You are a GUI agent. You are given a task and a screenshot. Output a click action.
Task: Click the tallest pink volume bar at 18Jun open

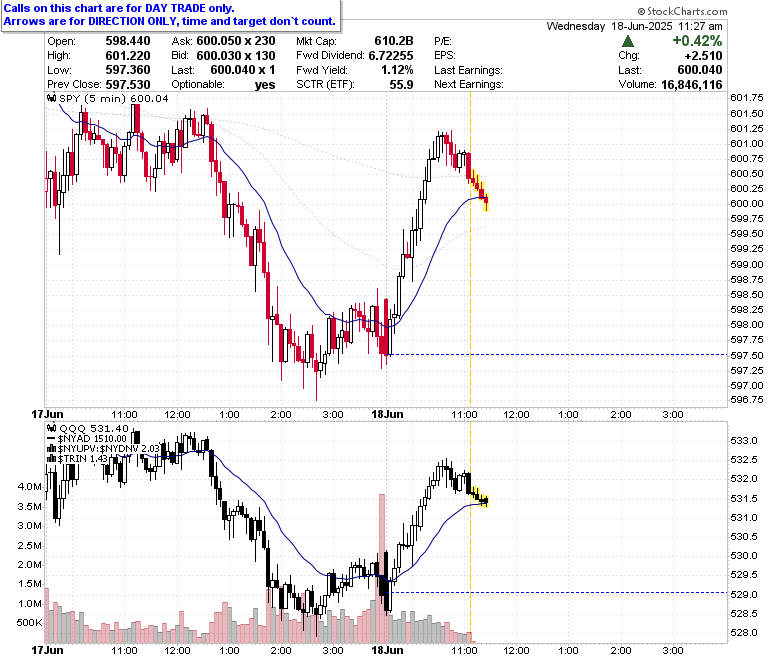[x=382, y=568]
